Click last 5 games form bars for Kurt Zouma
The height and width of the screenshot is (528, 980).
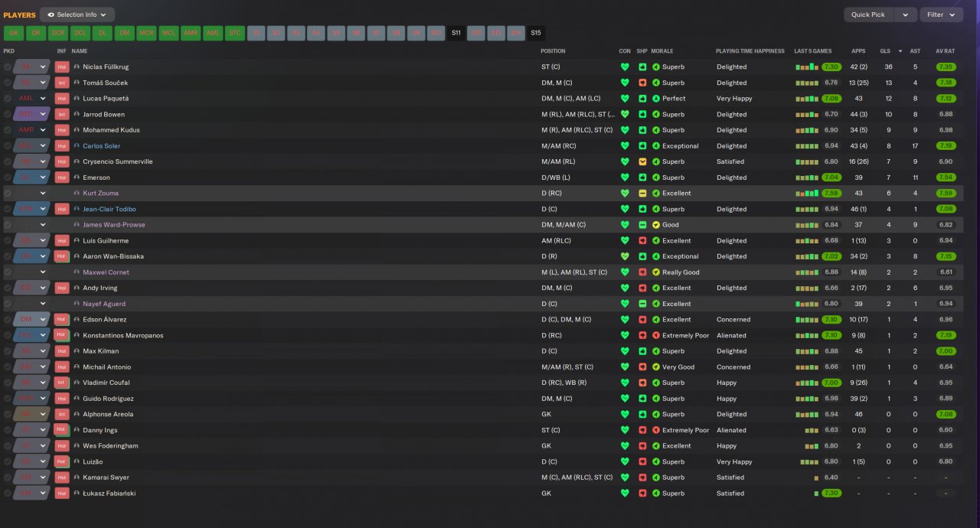pos(807,194)
